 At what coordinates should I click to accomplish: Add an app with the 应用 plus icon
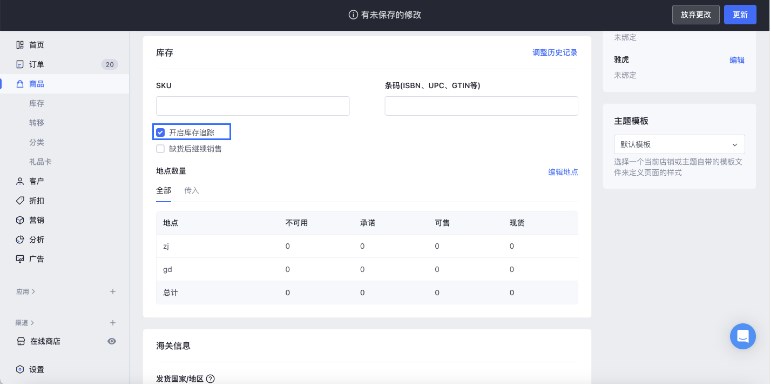tap(113, 292)
